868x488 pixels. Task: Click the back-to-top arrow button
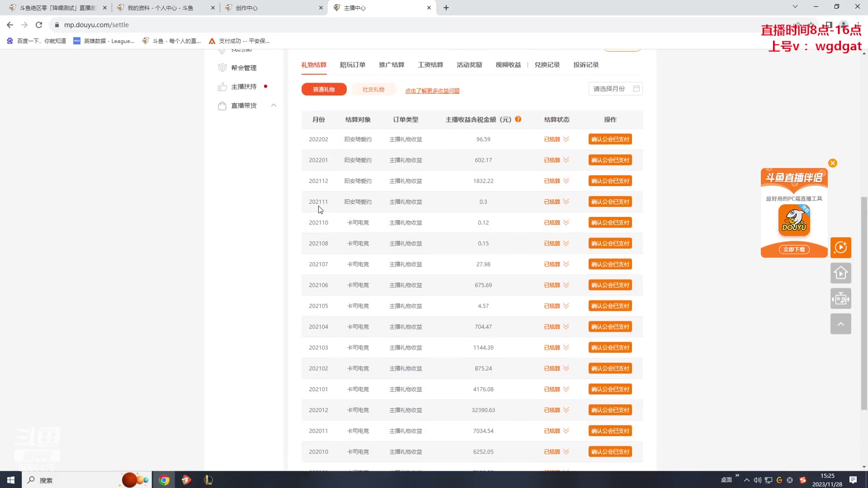coord(840,324)
